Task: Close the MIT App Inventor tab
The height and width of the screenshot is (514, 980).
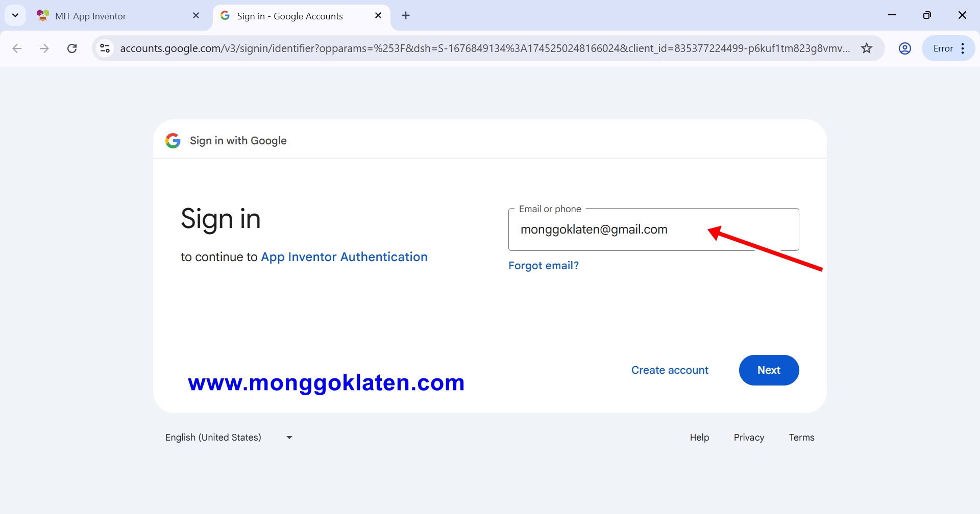Action: tap(196, 16)
